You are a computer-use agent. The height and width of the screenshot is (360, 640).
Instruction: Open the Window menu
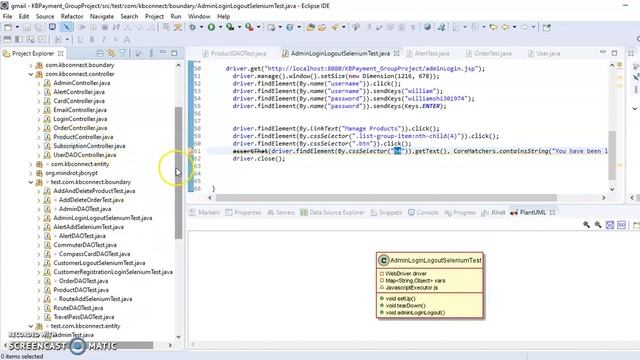[x=199, y=16]
